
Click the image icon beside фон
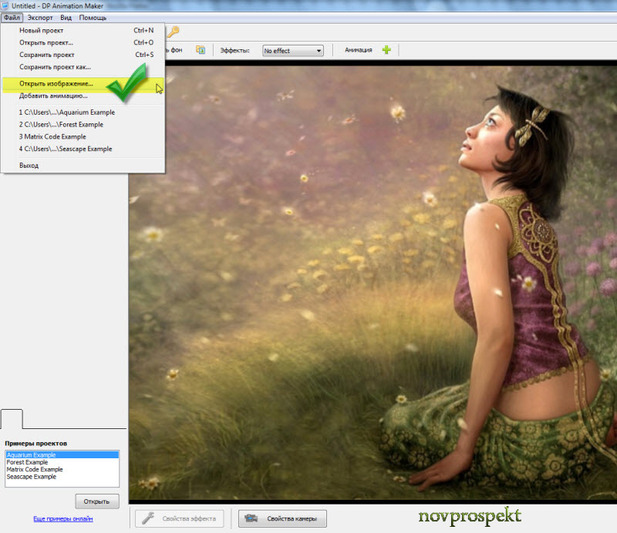point(201,50)
